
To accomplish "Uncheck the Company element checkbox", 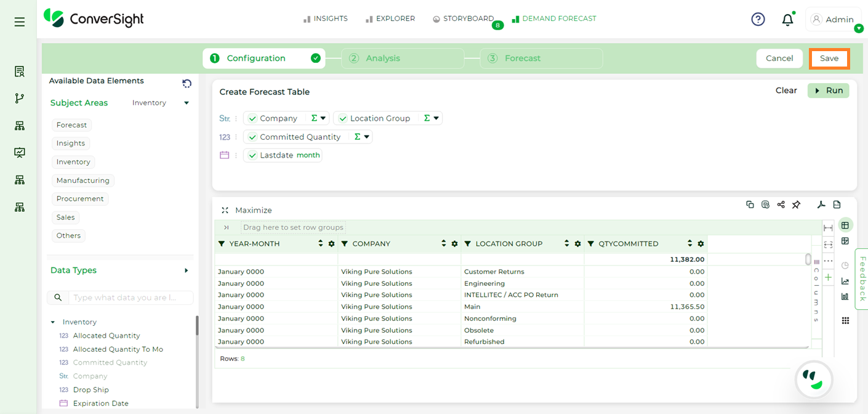I will coord(252,118).
